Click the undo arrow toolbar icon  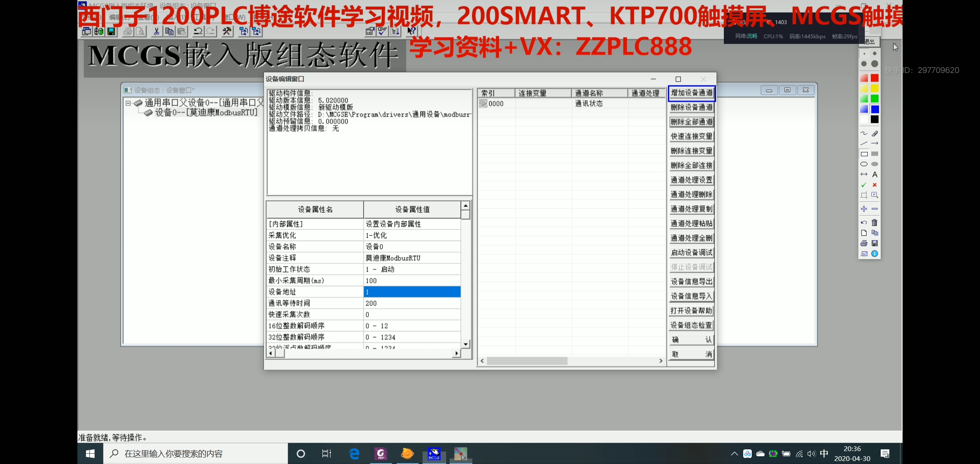click(198, 31)
